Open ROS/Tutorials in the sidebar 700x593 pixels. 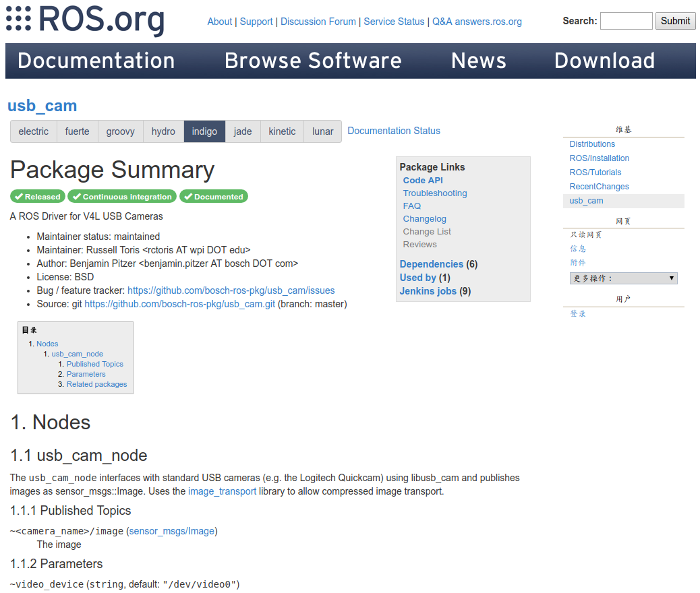(x=595, y=173)
